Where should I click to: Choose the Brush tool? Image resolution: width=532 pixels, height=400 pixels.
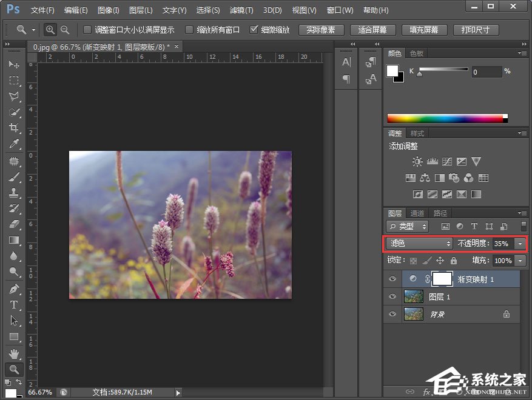tap(13, 178)
